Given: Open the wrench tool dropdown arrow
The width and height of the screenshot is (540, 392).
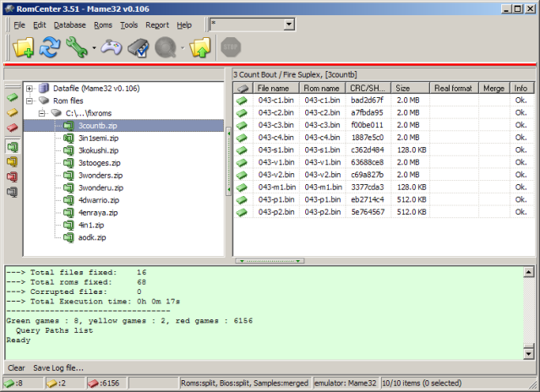Looking at the screenshot, I should [x=94, y=48].
